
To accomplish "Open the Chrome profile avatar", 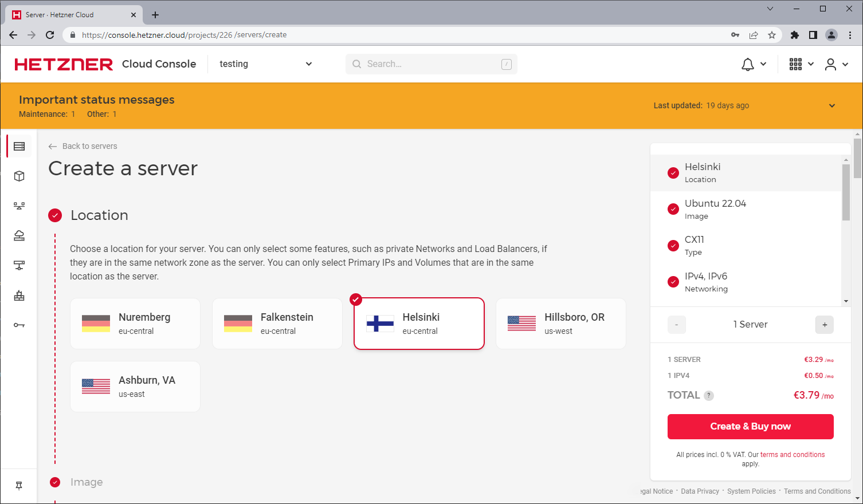I will (x=831, y=35).
